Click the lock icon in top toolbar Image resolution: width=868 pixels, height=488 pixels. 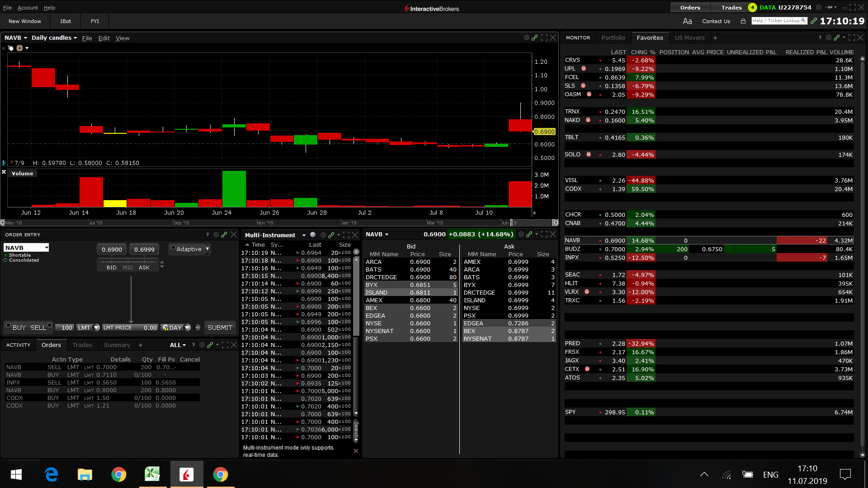pyautogui.click(x=743, y=21)
